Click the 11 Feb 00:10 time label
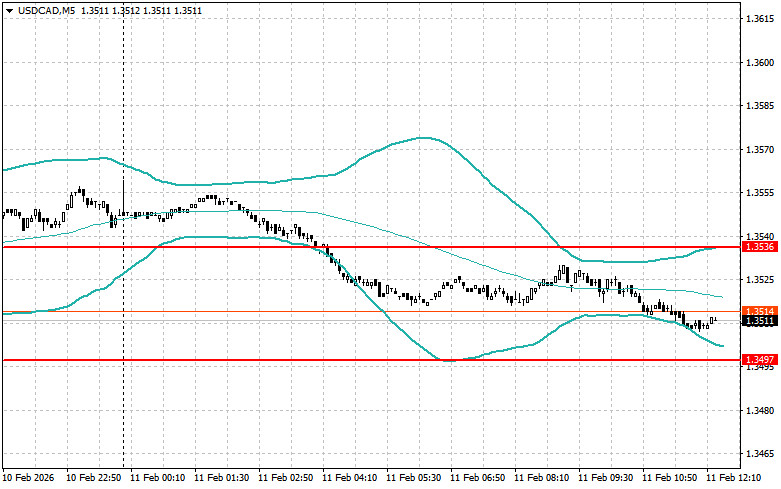781x489 pixels. point(159,478)
